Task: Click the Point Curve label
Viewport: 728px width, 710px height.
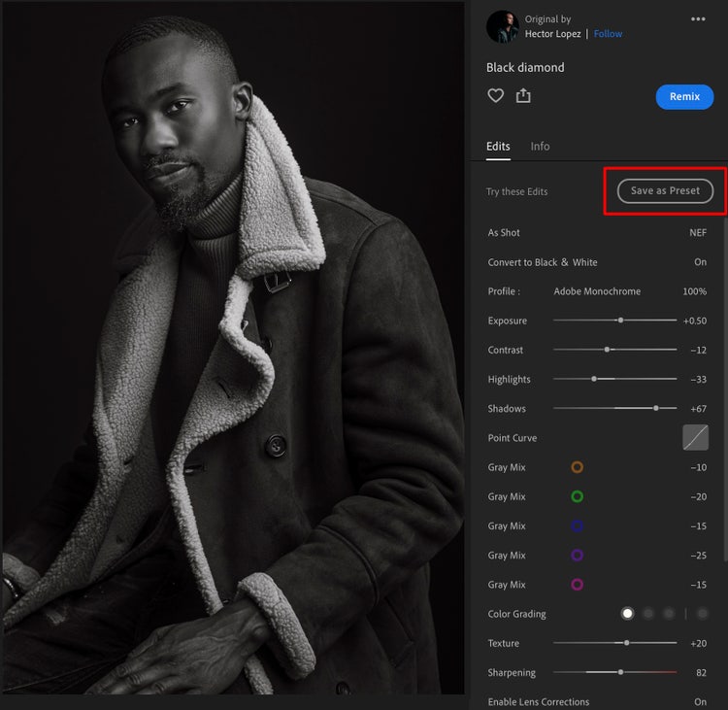Action: pos(513,438)
